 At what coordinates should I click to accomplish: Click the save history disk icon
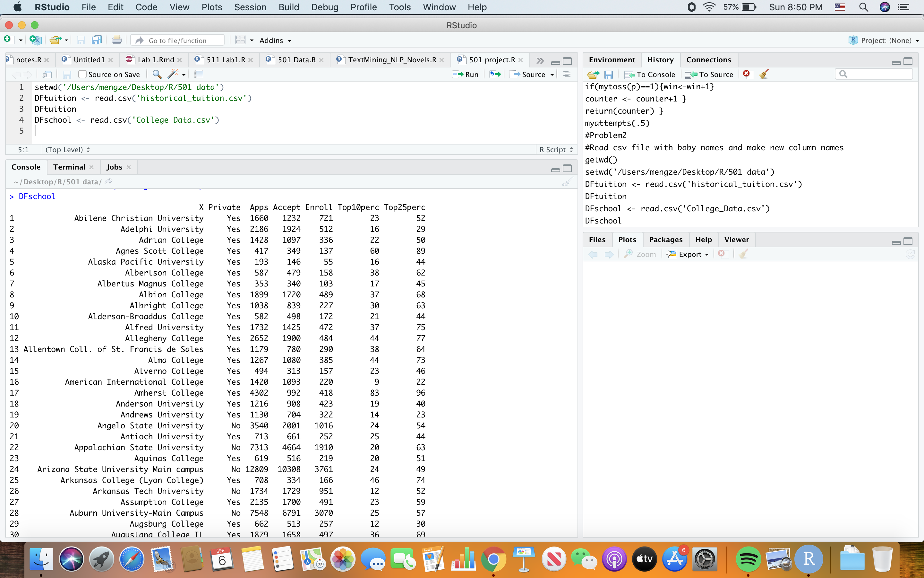point(609,74)
